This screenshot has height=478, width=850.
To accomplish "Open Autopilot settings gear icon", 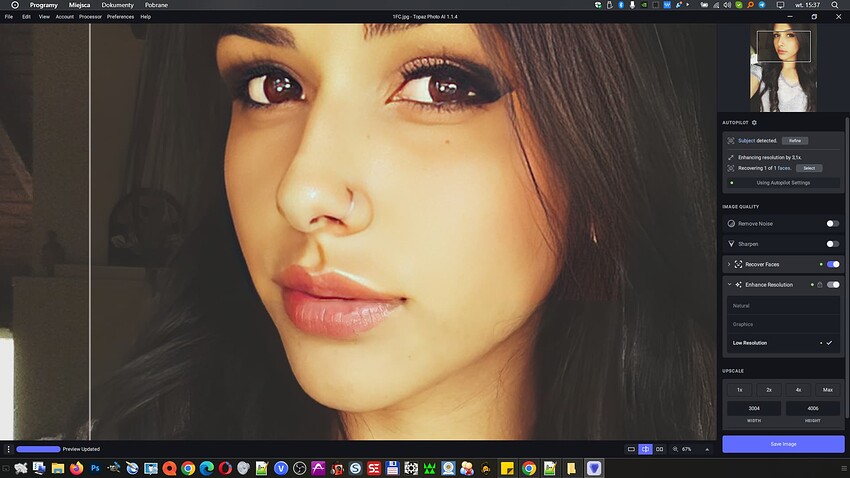I will [755, 122].
